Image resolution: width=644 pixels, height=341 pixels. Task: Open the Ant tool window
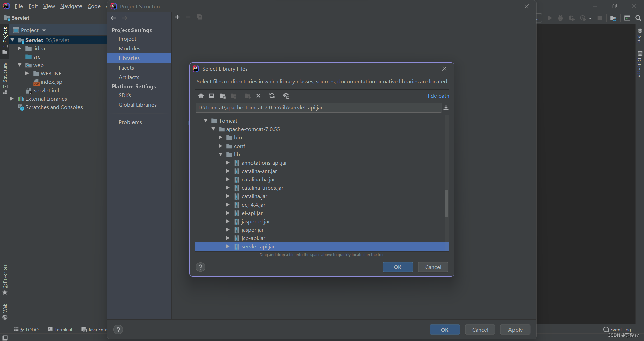point(640,36)
